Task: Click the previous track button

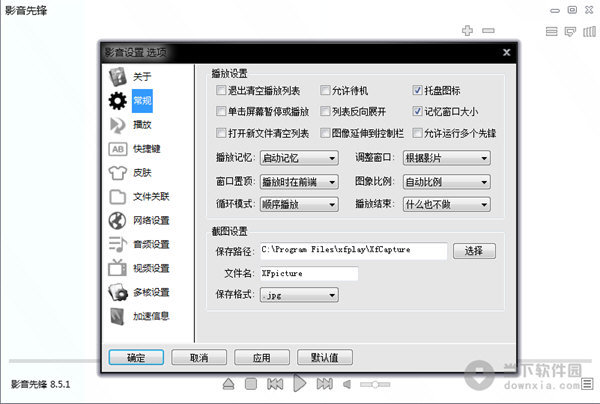Action: pos(275,384)
